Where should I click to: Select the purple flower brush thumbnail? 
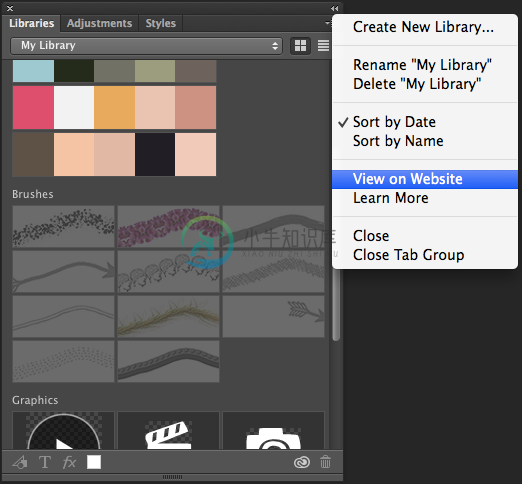click(x=168, y=227)
